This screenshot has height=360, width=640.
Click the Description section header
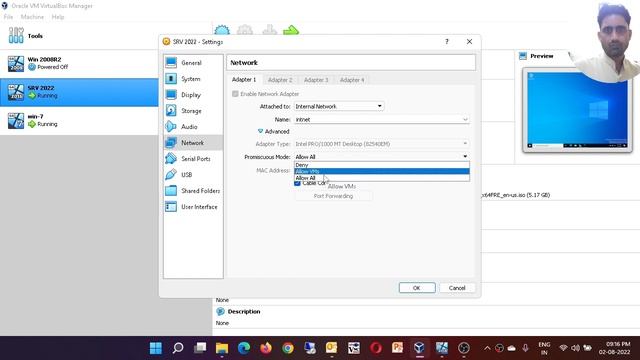[x=244, y=311]
